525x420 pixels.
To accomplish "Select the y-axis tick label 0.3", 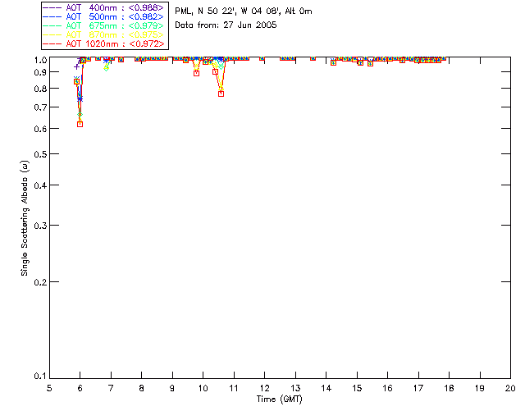I will [x=40, y=226].
